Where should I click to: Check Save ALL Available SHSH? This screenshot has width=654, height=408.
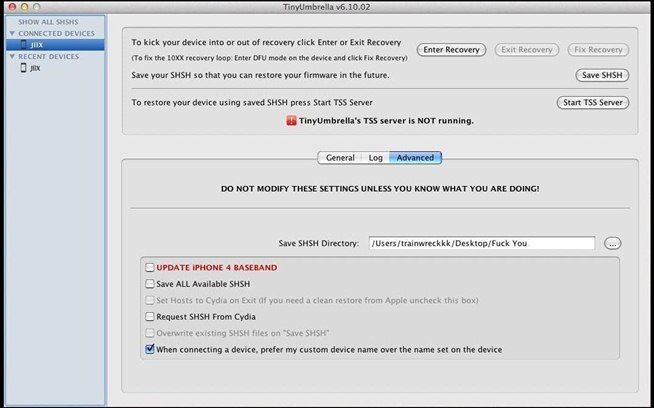tap(150, 284)
